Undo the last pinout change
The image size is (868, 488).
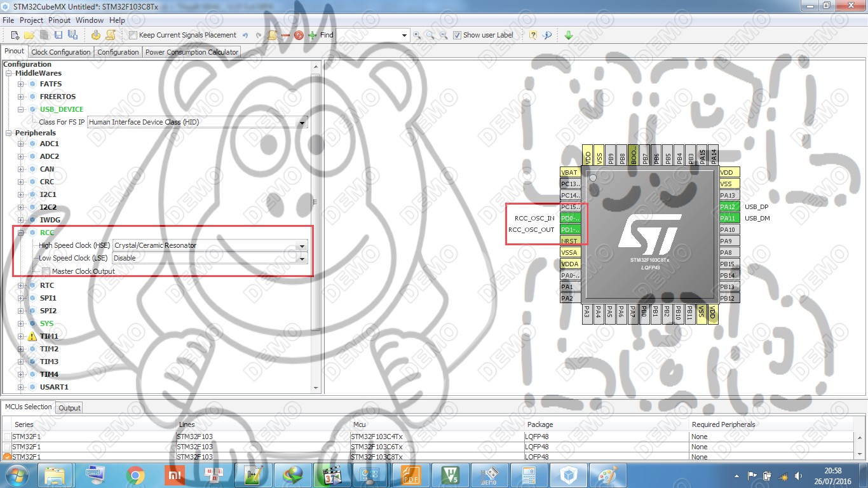pos(245,35)
